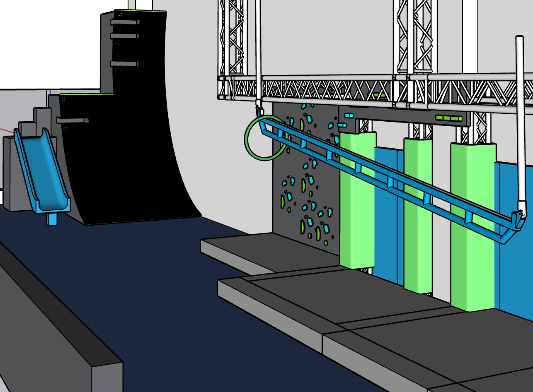Screen dimensions: 533x392
Task: Click the lowest gray ledge beside the slide
Action: click(x=73, y=121)
